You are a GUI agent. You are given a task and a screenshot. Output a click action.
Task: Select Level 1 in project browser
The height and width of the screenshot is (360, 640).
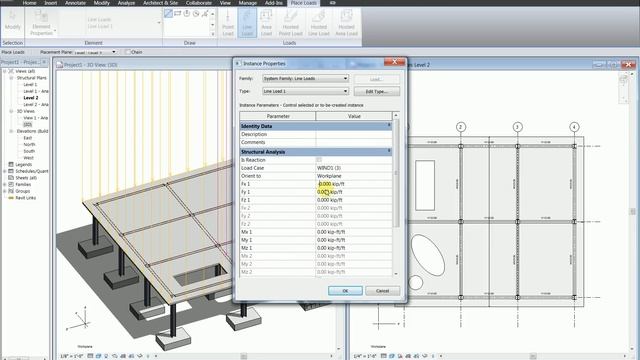pyautogui.click(x=30, y=84)
